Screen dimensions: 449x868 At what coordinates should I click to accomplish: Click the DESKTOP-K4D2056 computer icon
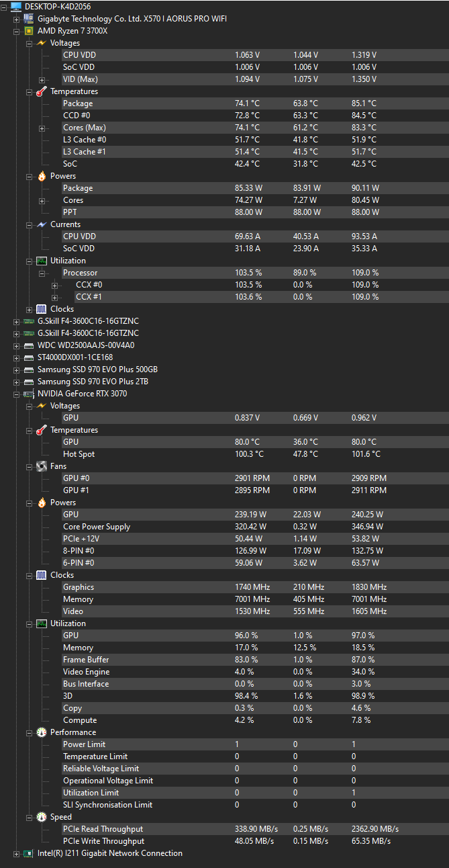pos(16,7)
